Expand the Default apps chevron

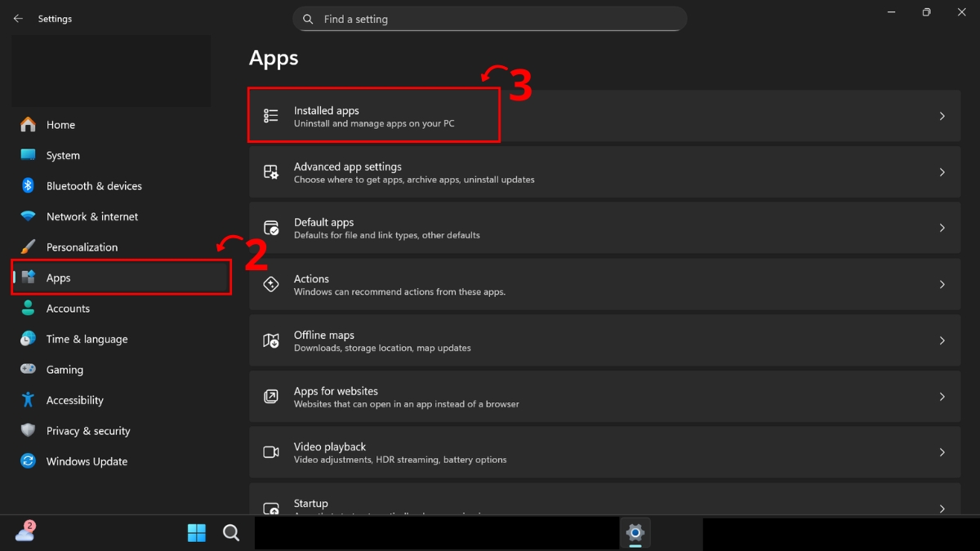point(942,228)
